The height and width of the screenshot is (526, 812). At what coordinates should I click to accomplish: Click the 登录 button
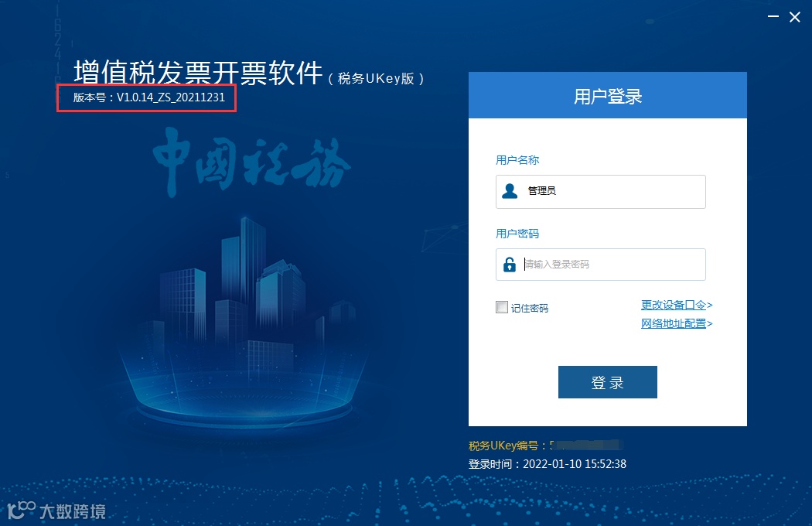(607, 382)
